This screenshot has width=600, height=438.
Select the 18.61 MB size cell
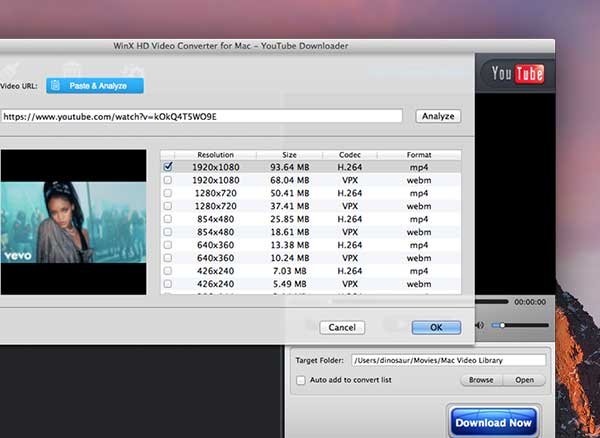[x=290, y=232]
